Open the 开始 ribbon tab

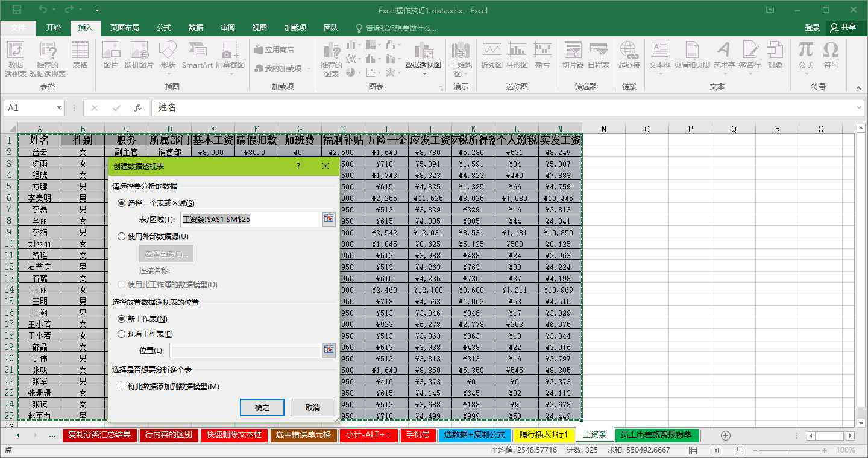point(53,27)
